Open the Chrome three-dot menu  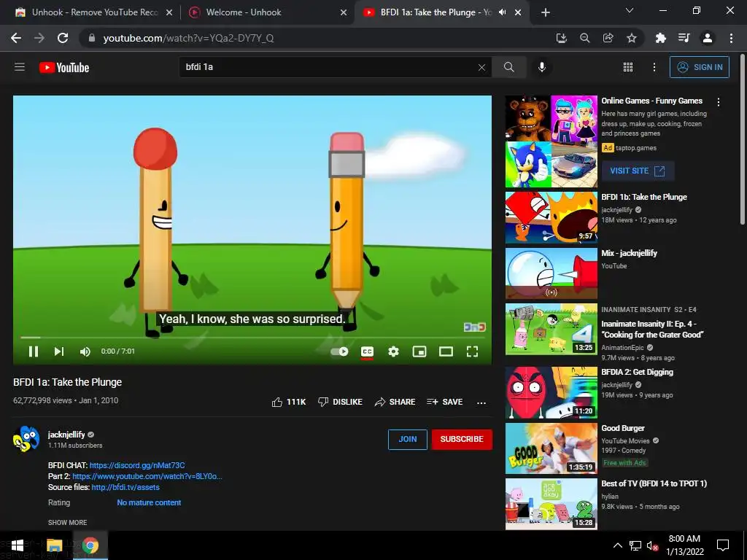click(731, 38)
